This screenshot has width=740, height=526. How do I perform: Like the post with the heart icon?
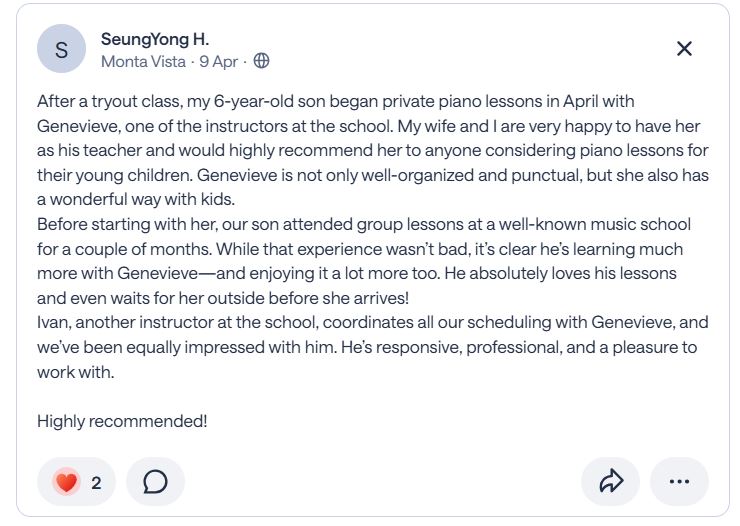pyautogui.click(x=66, y=482)
